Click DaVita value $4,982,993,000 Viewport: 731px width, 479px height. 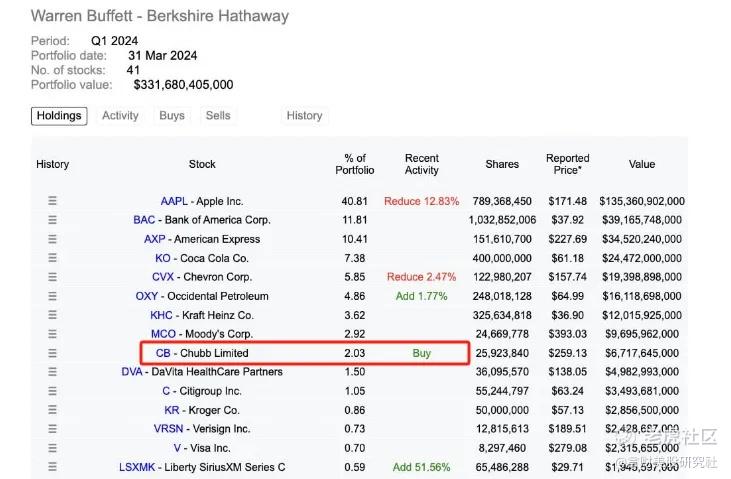[x=642, y=372]
